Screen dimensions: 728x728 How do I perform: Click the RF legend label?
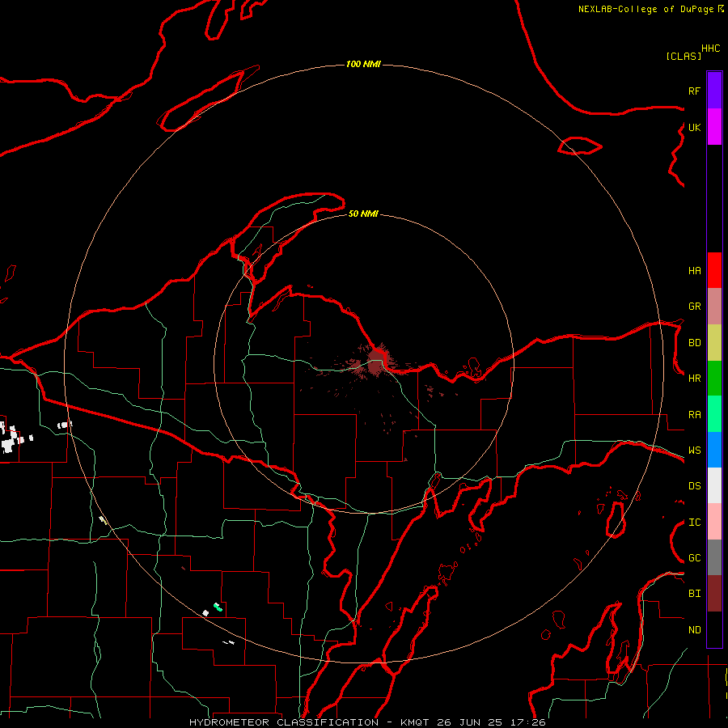695,91
